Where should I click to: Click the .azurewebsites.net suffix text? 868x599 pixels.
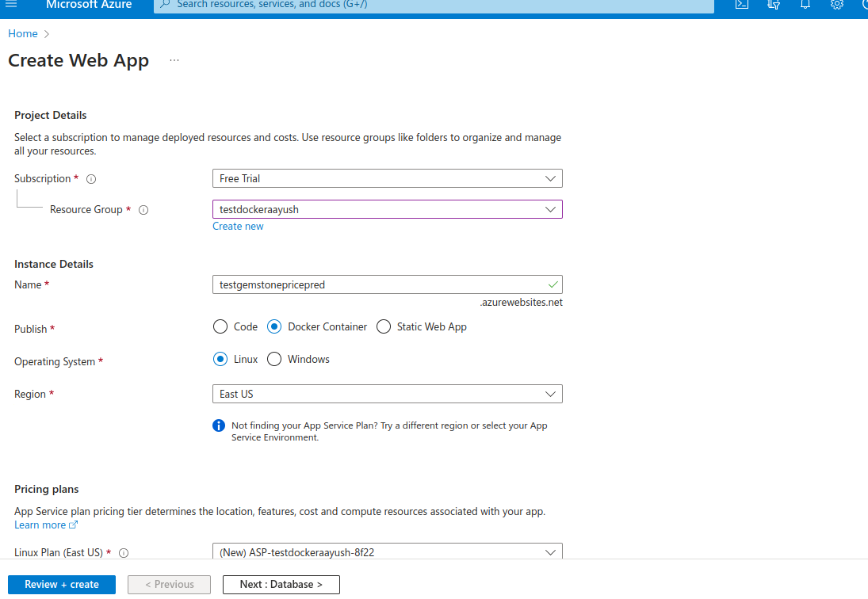pyautogui.click(x=521, y=303)
